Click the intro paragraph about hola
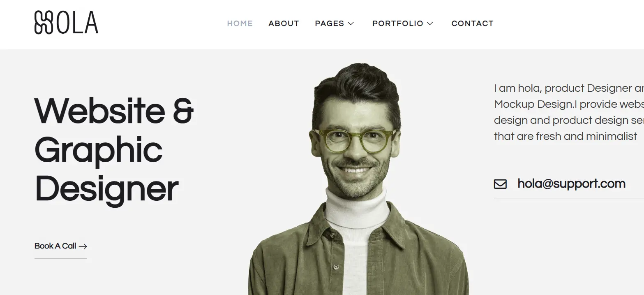 569,112
